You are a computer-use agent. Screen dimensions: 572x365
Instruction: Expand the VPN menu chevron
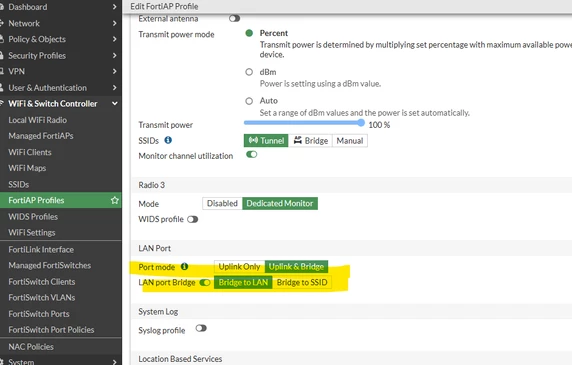click(115, 71)
